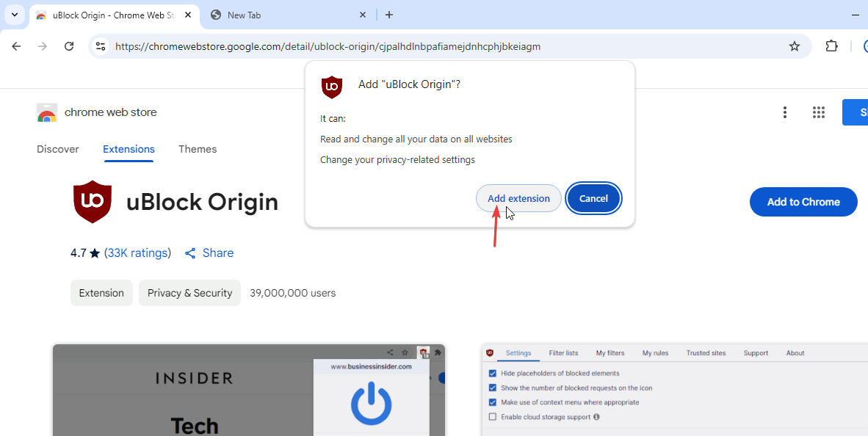The width and height of the screenshot is (868, 436).
Task: Open the Themes tab
Action: pos(198,149)
